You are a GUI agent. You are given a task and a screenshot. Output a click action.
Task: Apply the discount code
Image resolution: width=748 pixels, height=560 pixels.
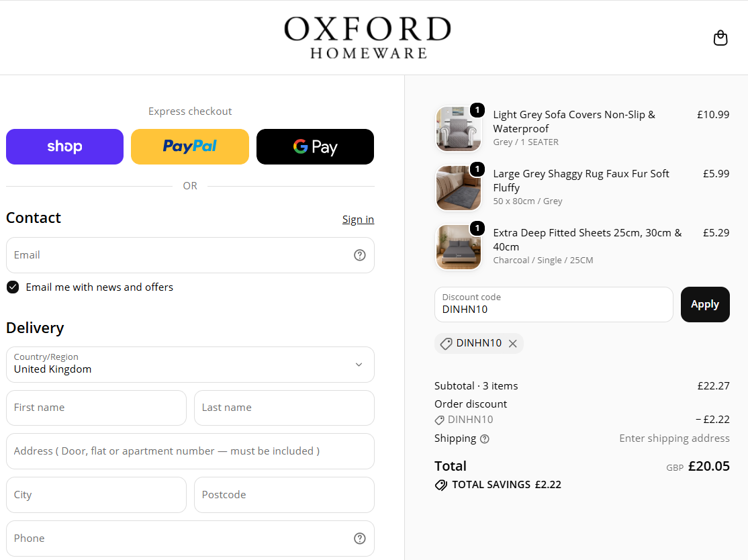(x=705, y=304)
